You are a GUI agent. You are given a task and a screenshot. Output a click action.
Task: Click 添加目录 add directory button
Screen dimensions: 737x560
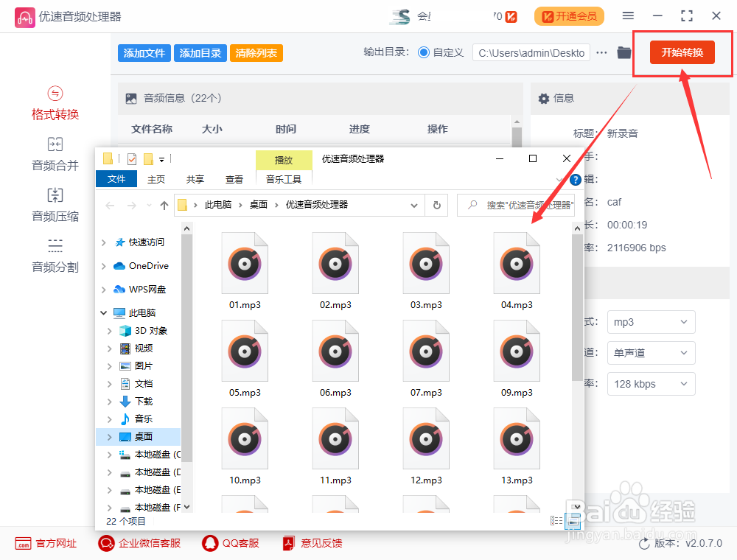click(200, 53)
